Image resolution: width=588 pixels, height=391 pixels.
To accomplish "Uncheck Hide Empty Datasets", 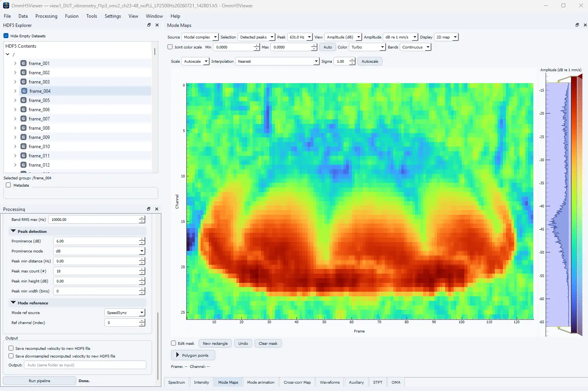I will tap(6, 36).
